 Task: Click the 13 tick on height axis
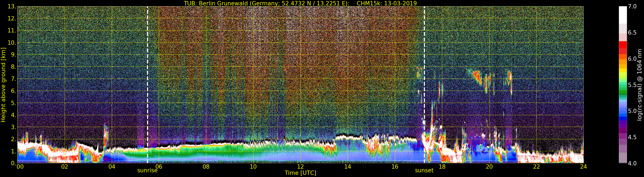12,6
